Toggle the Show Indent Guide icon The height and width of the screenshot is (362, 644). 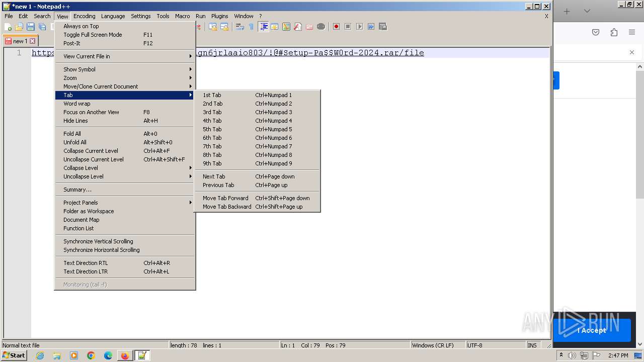tap(263, 27)
